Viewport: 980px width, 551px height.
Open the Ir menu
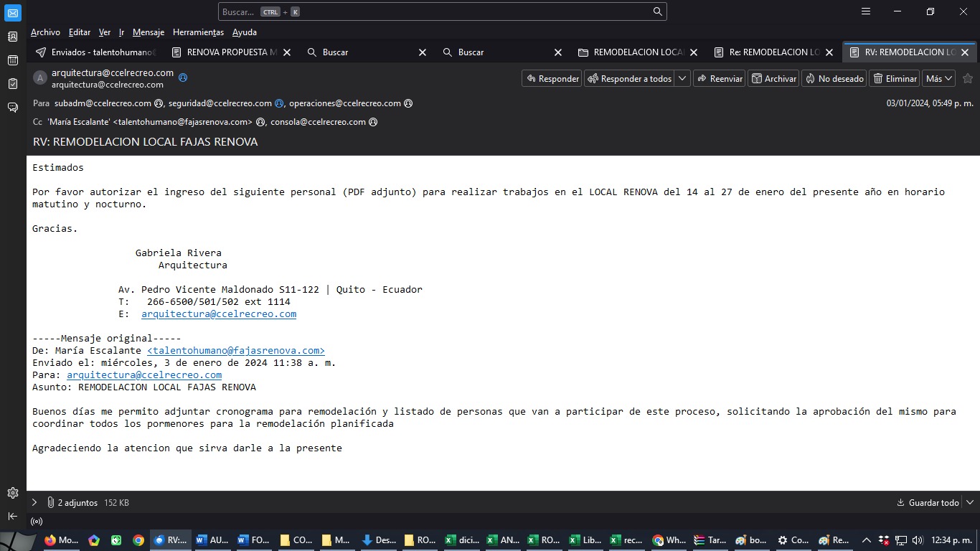coord(121,32)
